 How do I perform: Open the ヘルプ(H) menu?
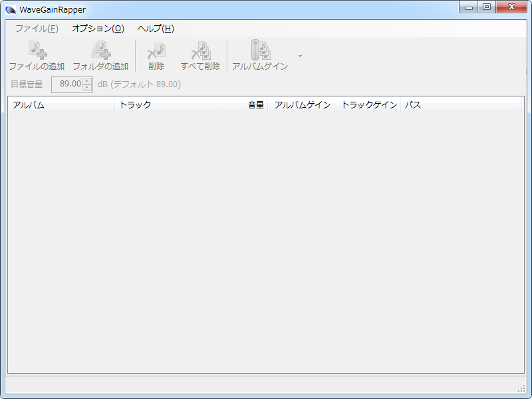pos(156,29)
